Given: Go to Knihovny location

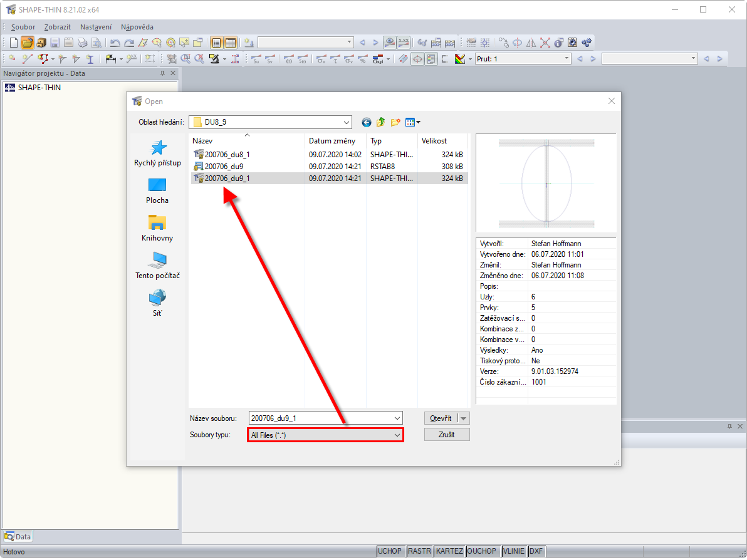Looking at the screenshot, I should [x=157, y=229].
